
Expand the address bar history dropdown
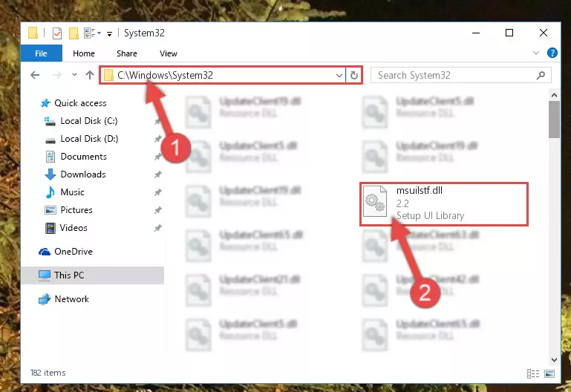pos(339,75)
